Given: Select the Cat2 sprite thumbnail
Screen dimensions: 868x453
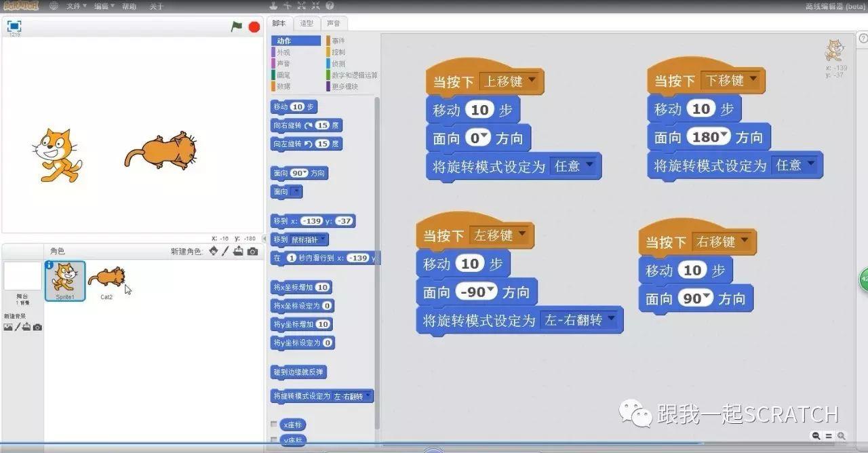Looking at the screenshot, I should pyautogui.click(x=106, y=281).
